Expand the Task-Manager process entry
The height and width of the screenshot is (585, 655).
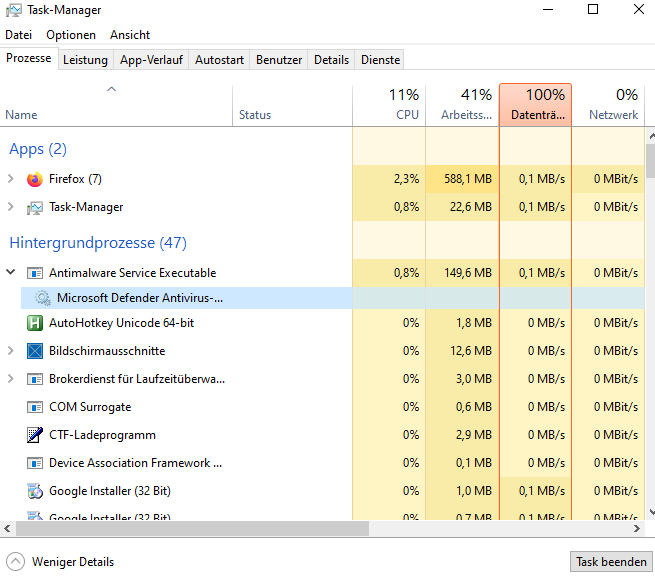[x=11, y=207]
